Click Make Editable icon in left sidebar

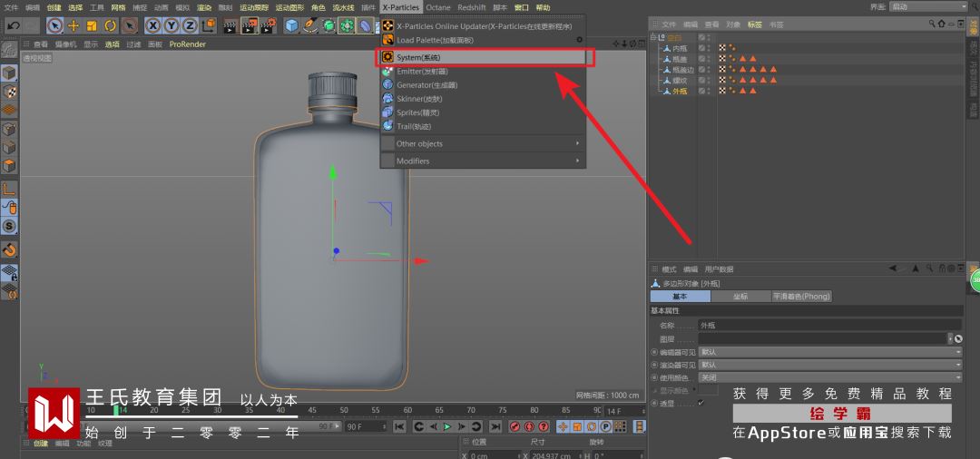coord(9,51)
